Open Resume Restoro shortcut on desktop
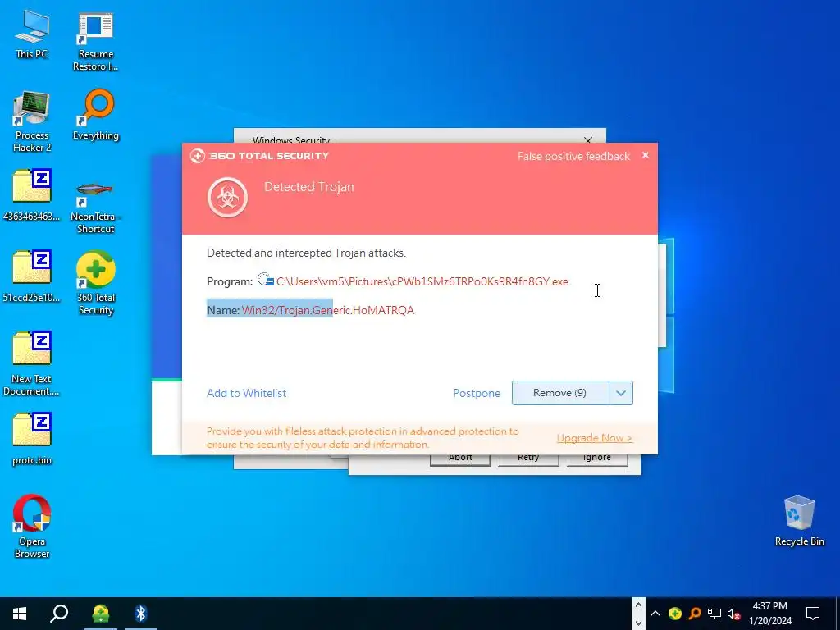This screenshot has width=840, height=630. coord(95,42)
